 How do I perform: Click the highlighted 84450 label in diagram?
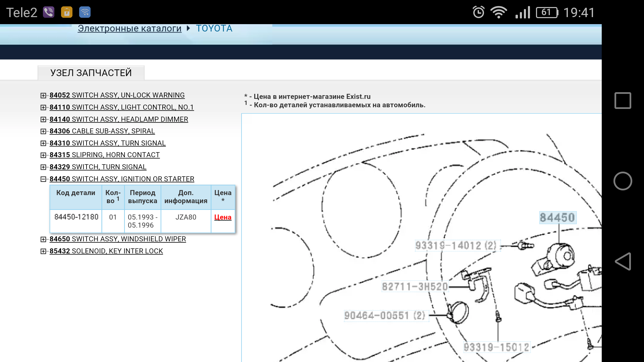pos(557,218)
